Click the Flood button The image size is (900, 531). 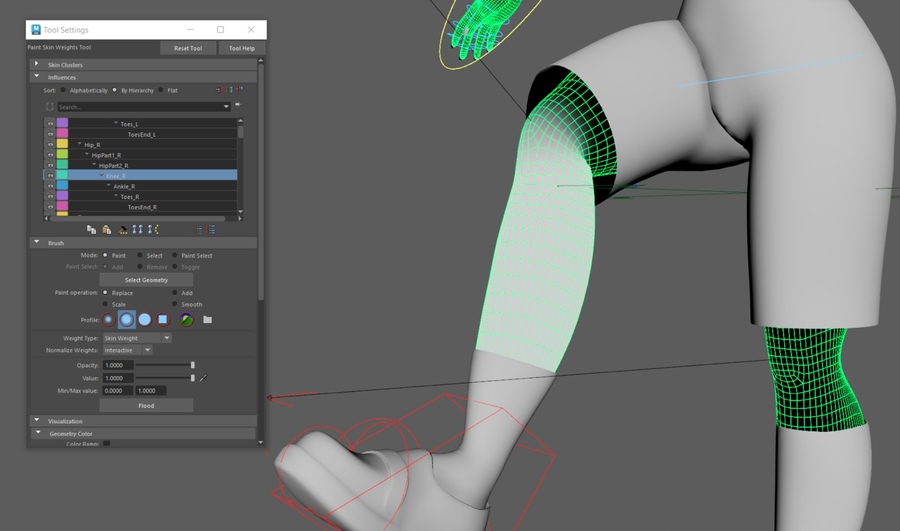click(146, 405)
